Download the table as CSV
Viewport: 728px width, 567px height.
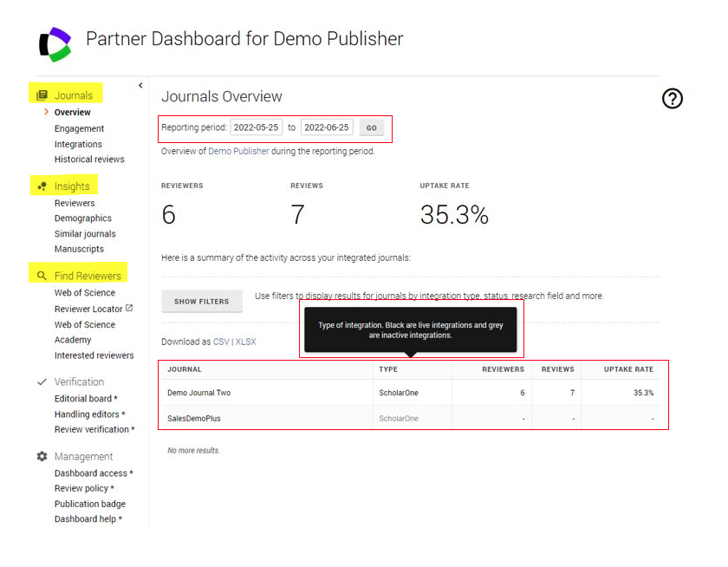221,342
